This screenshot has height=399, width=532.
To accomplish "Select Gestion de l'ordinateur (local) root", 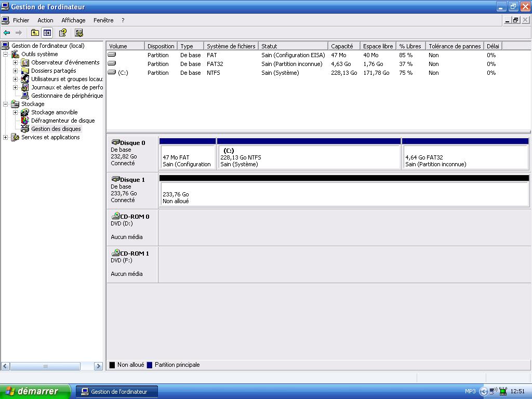I will [48, 46].
